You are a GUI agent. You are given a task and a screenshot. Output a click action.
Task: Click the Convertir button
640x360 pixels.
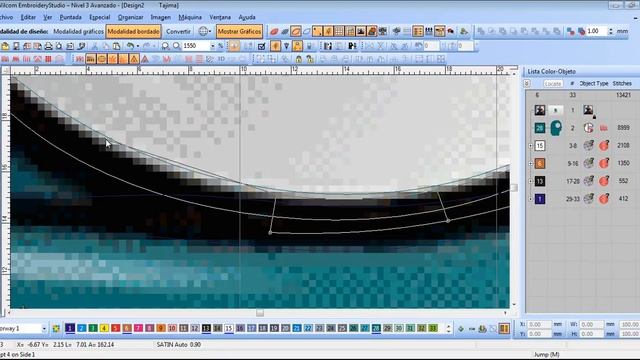pos(178,31)
